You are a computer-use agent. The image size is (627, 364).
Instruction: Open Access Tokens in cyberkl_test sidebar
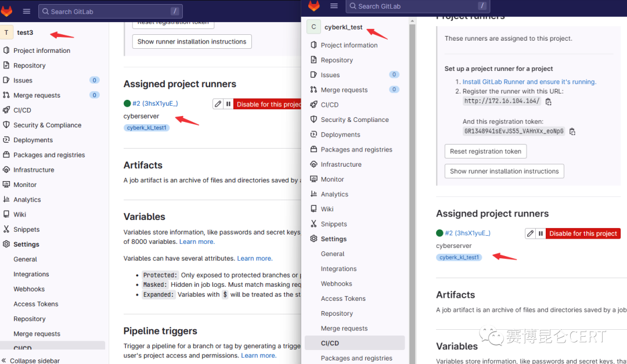tap(343, 298)
